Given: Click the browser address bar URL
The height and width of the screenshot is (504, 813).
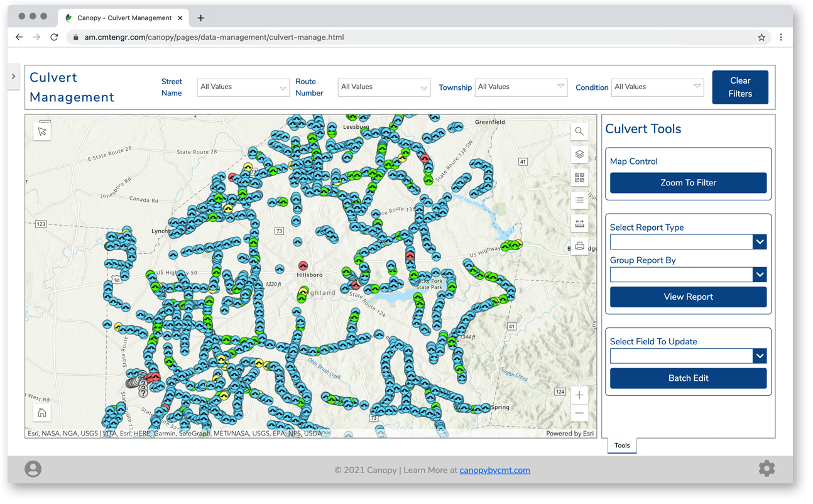Looking at the screenshot, I should pos(214,37).
